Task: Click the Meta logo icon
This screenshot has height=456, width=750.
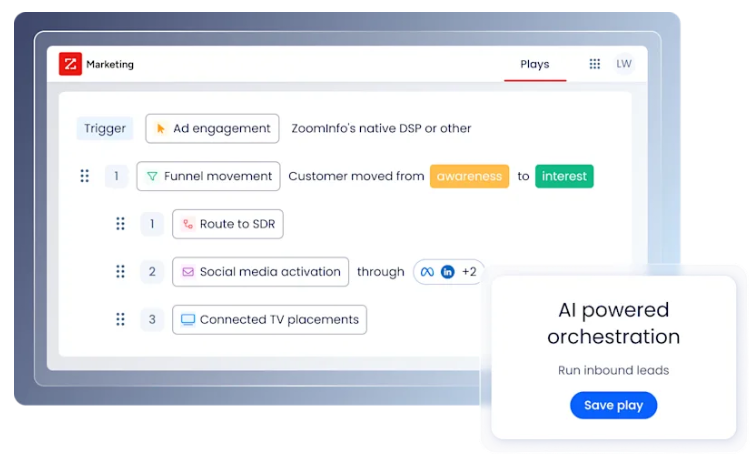Action: click(427, 272)
